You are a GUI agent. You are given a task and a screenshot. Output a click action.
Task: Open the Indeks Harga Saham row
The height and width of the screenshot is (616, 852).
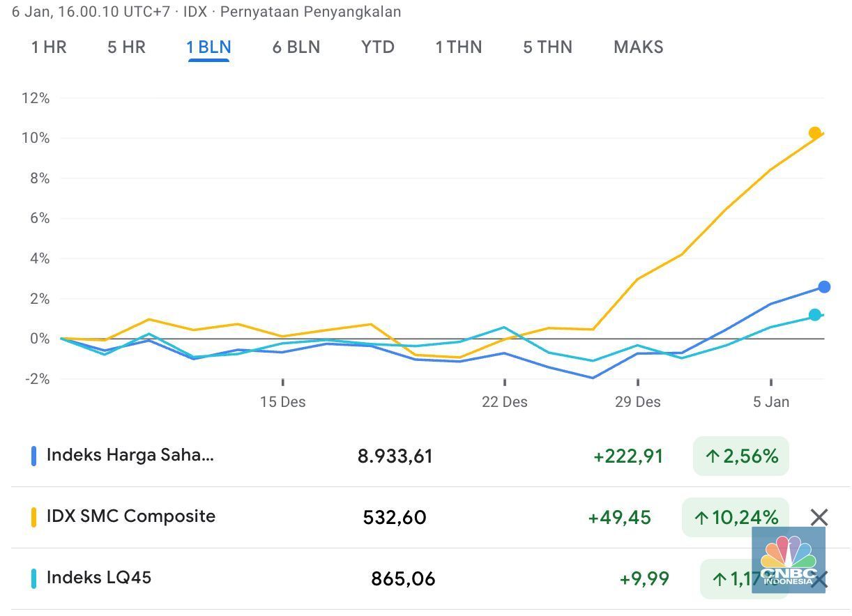tap(130, 456)
